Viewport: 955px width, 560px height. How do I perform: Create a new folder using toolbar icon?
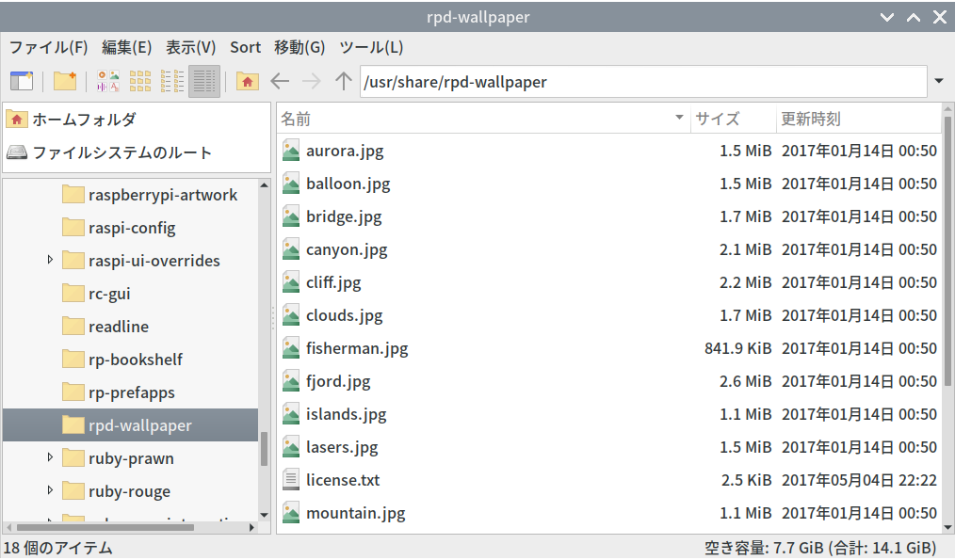coord(65,81)
